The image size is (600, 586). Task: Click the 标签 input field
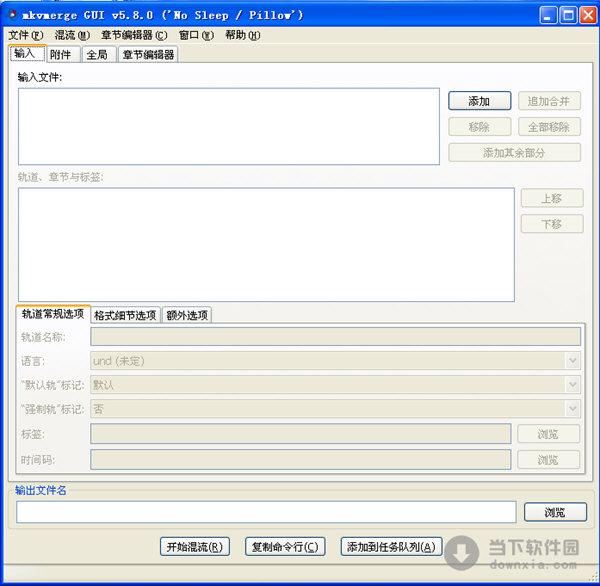(301, 434)
